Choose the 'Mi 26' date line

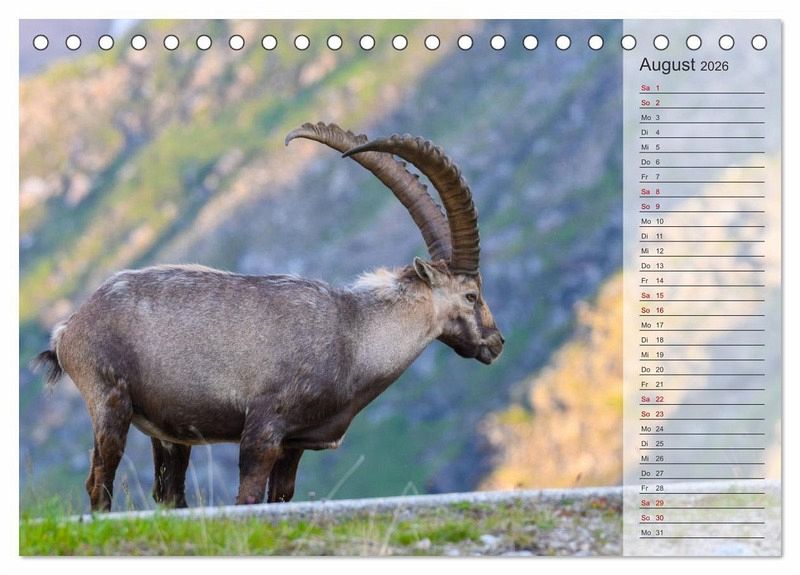(701, 458)
